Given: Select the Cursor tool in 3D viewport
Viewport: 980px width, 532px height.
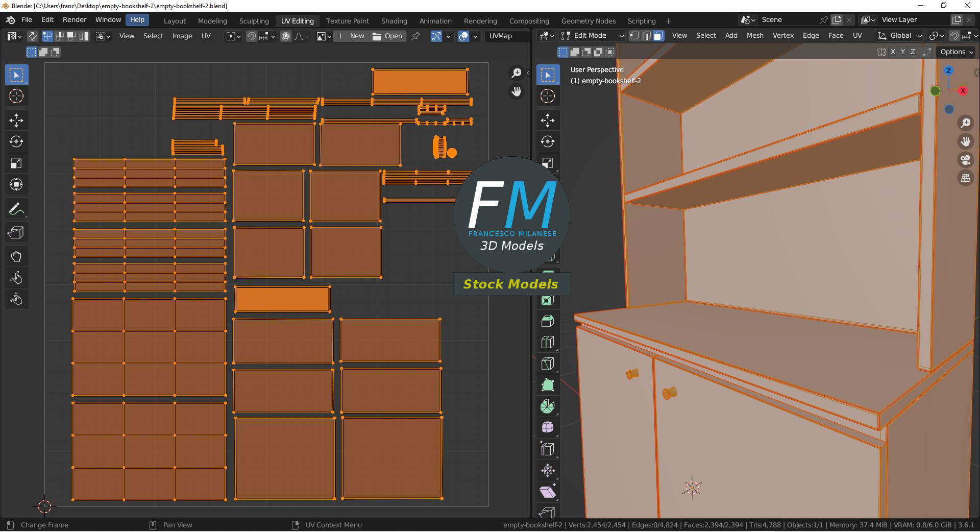Looking at the screenshot, I should pos(548,96).
